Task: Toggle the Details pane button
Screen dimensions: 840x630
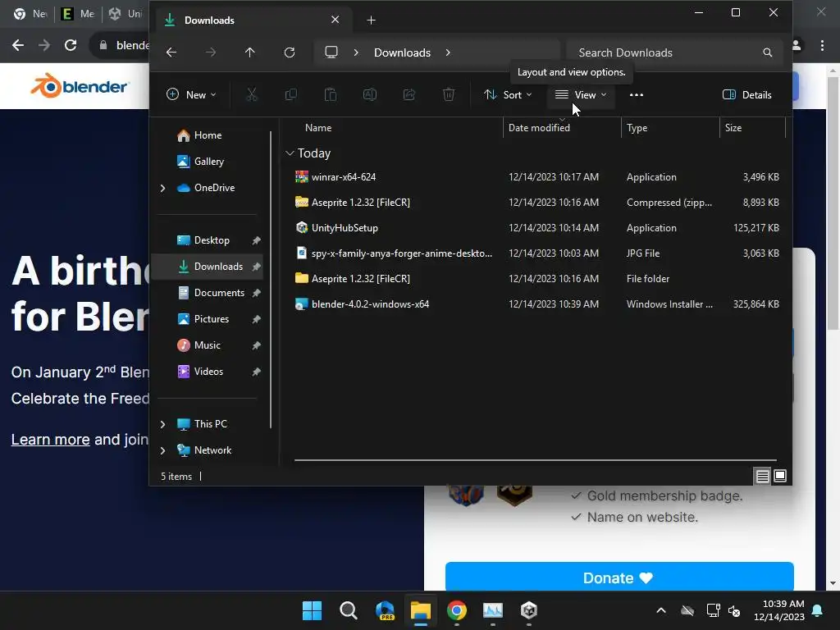Action: [x=746, y=95]
